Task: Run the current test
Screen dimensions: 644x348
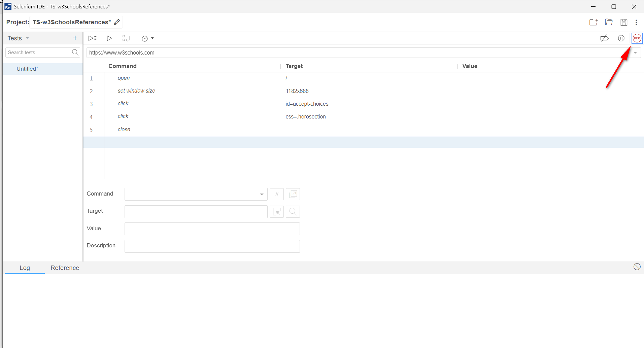Action: tap(109, 38)
